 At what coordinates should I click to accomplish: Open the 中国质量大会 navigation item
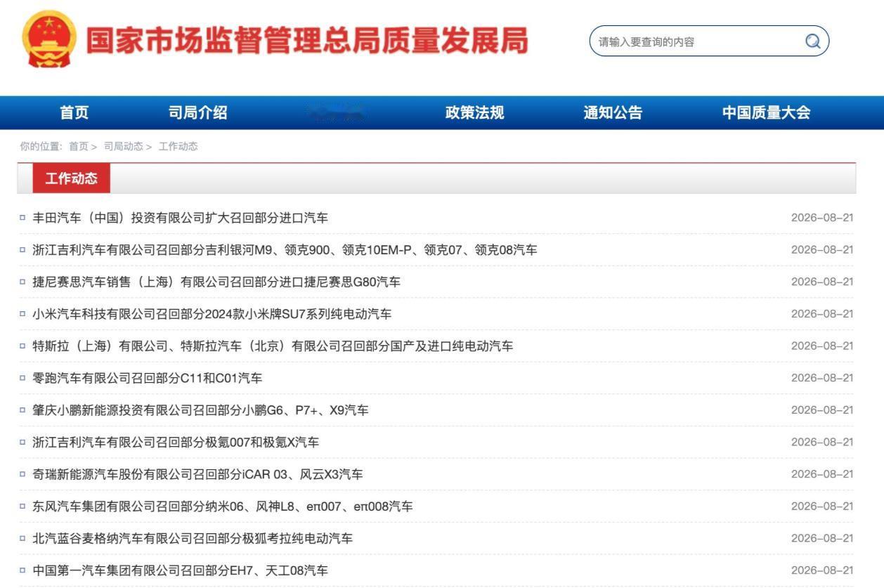[767, 112]
